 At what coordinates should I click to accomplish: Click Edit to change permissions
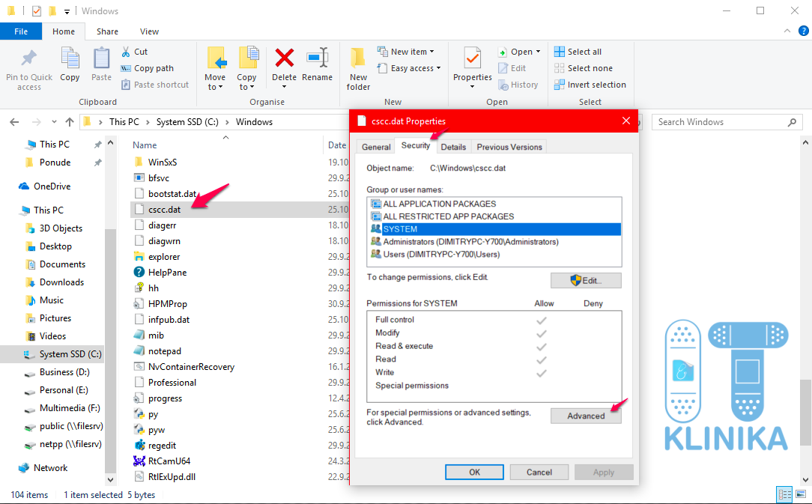coord(586,280)
